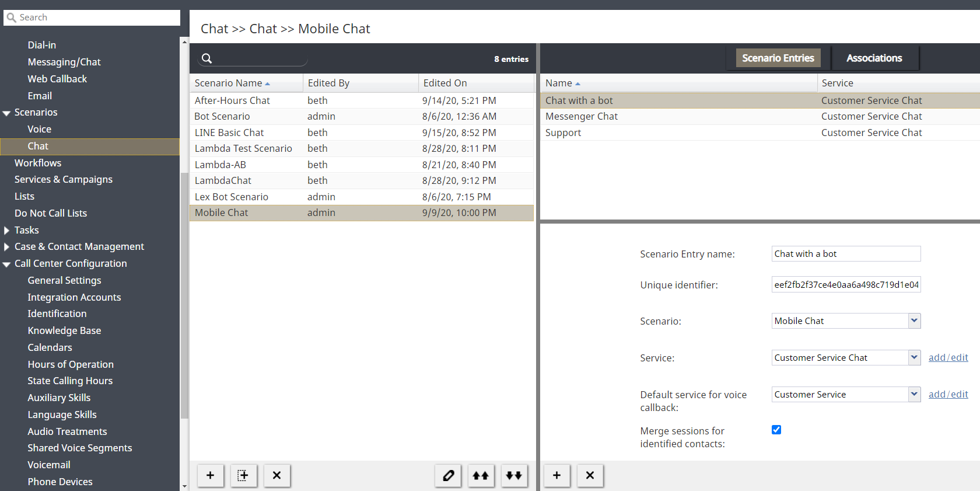Image resolution: width=980 pixels, height=491 pixels.
Task: Select the Support entry
Action: click(x=760, y=133)
